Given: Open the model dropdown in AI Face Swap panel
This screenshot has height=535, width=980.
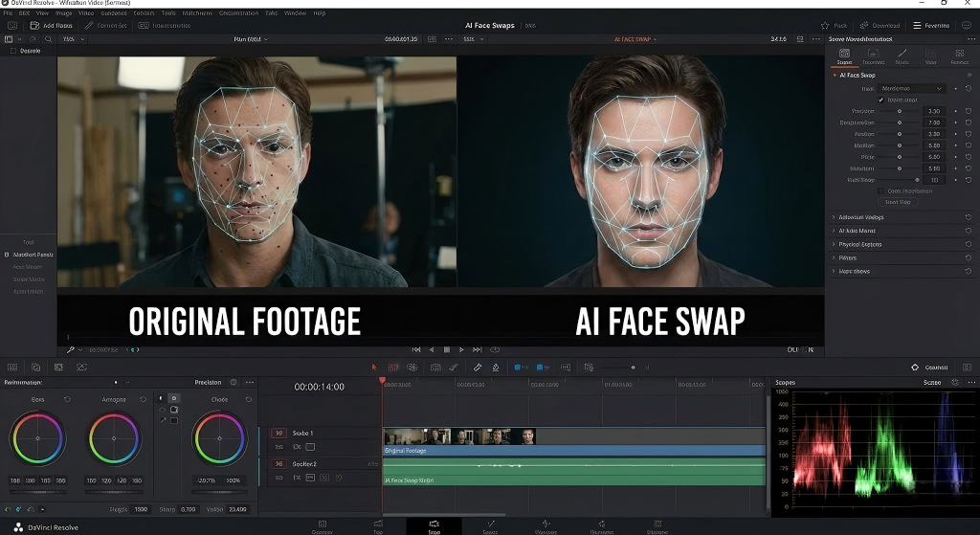Looking at the screenshot, I should [912, 88].
